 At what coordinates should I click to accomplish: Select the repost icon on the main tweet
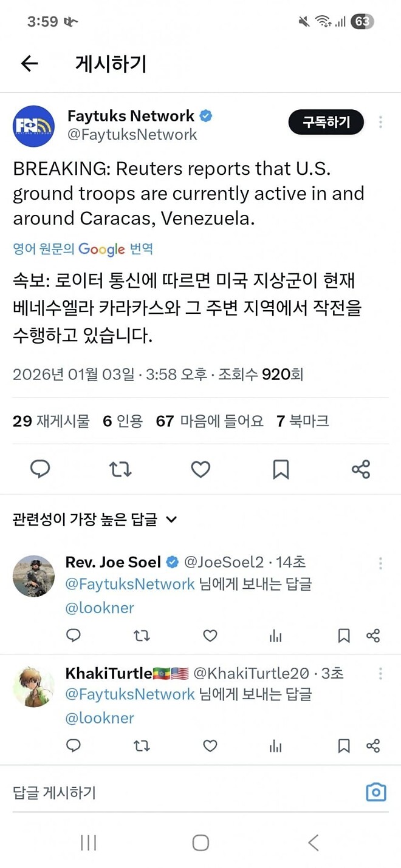120,469
